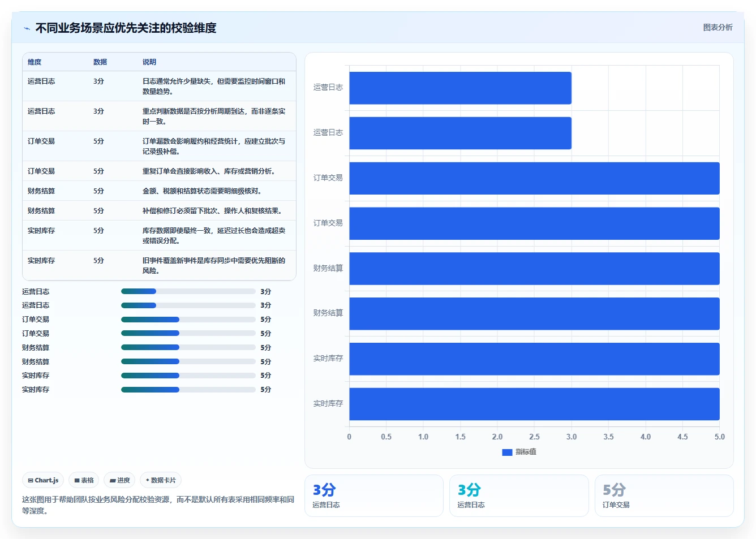Click the cyan 3分 运营日志 summary card

pos(519,495)
